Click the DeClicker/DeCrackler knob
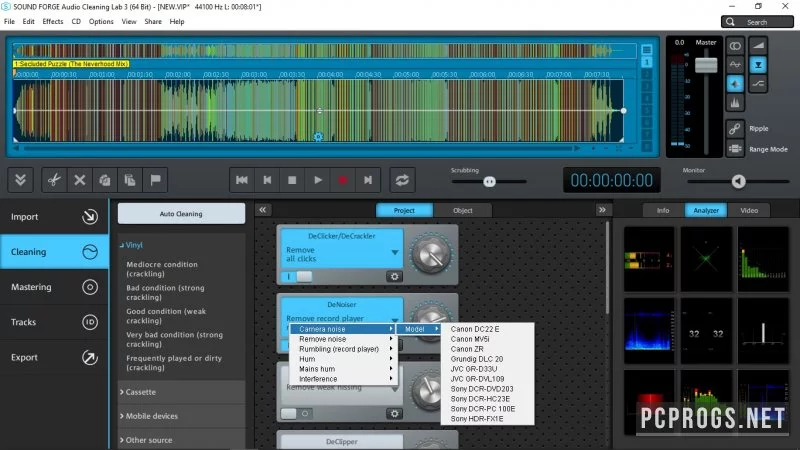The width and height of the screenshot is (800, 450). 431,254
